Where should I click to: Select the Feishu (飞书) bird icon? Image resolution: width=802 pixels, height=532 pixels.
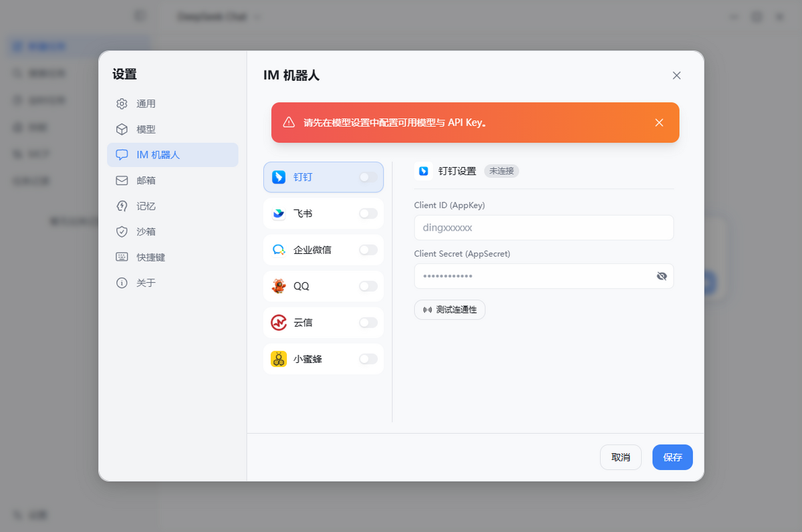click(279, 214)
